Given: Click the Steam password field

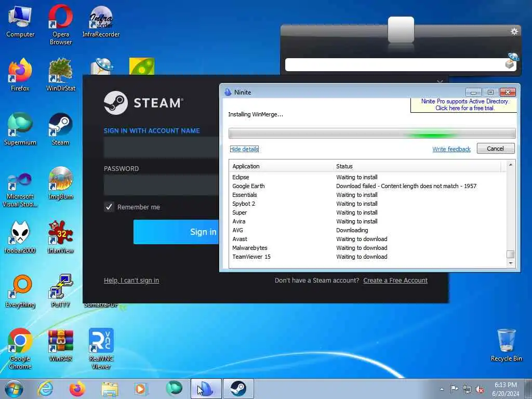Looking at the screenshot, I should pos(161,185).
